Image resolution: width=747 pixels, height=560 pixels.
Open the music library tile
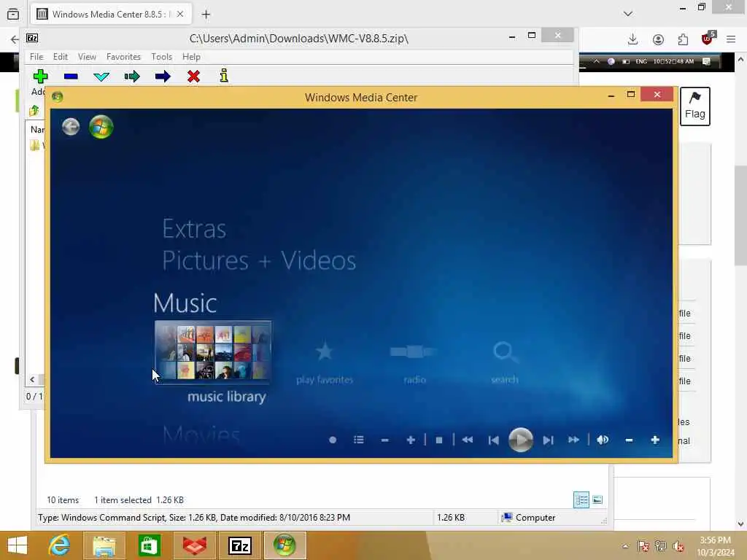coord(213,352)
